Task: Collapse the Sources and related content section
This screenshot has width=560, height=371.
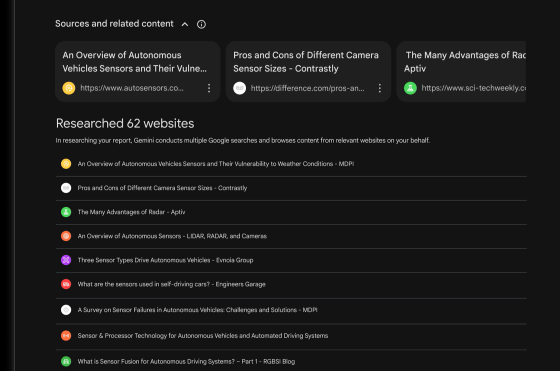Action: 185,24
